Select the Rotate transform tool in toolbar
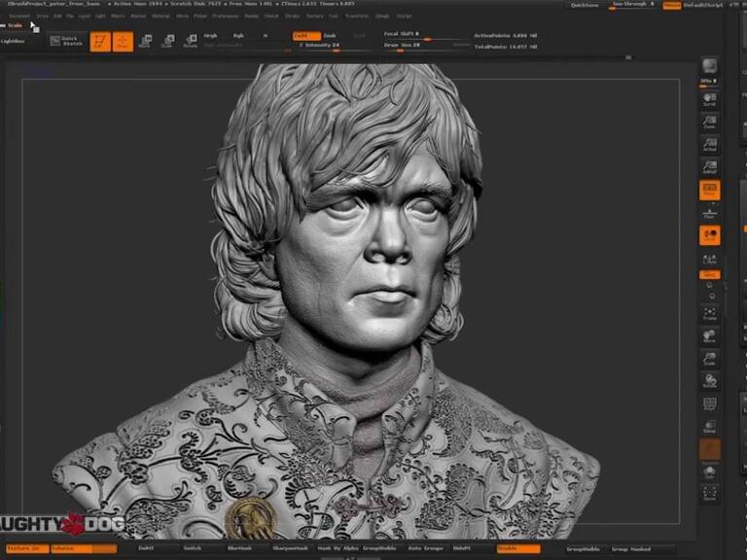This screenshot has height=560, width=747. click(x=191, y=41)
